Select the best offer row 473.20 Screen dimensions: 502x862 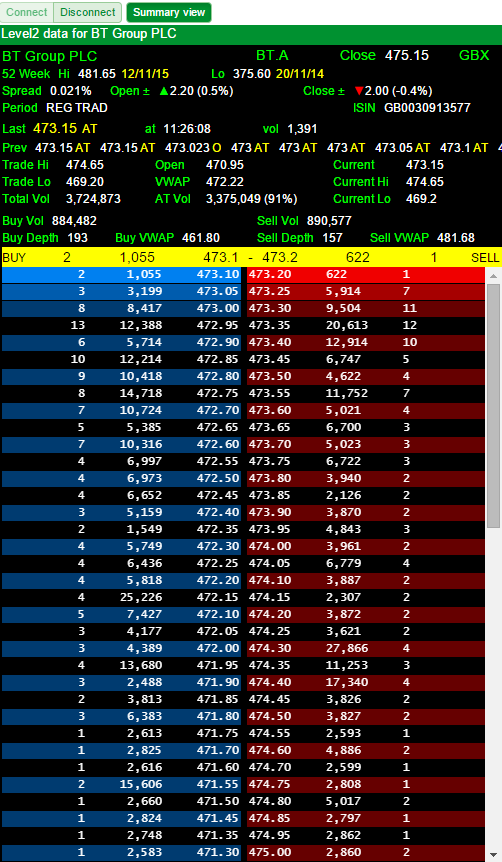click(366, 274)
